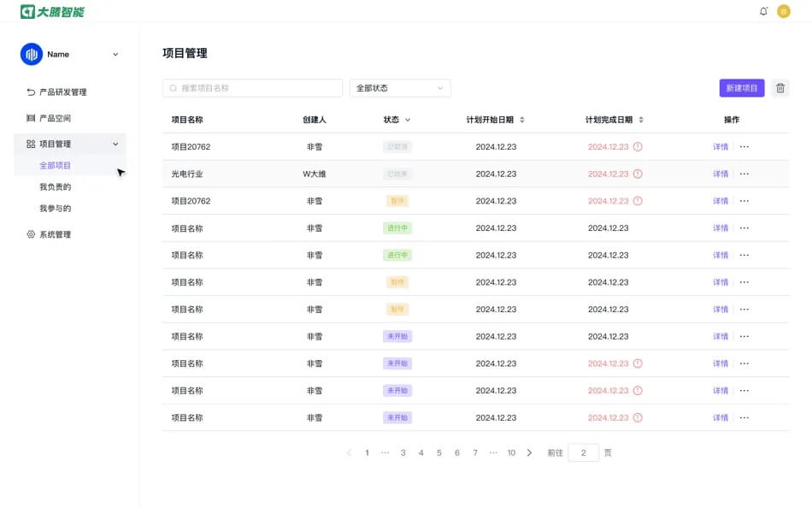Screen dimensions: 812x508
Task: Open the notification bell icon
Action: click(x=763, y=12)
